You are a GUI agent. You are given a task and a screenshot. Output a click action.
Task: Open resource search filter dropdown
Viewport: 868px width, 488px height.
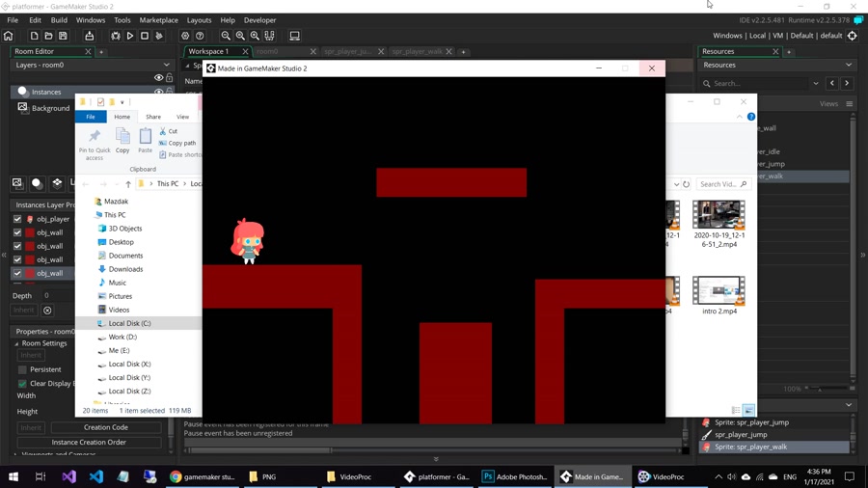(816, 84)
